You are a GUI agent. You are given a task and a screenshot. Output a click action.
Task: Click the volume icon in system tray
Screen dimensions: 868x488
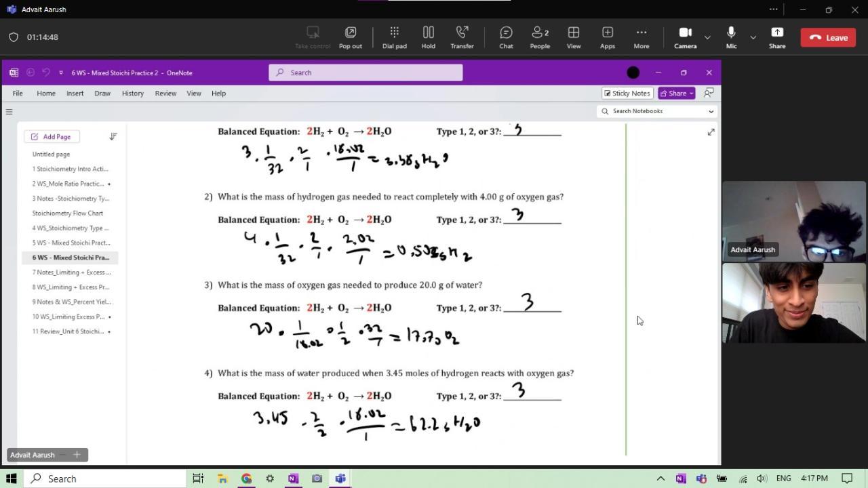point(762,479)
